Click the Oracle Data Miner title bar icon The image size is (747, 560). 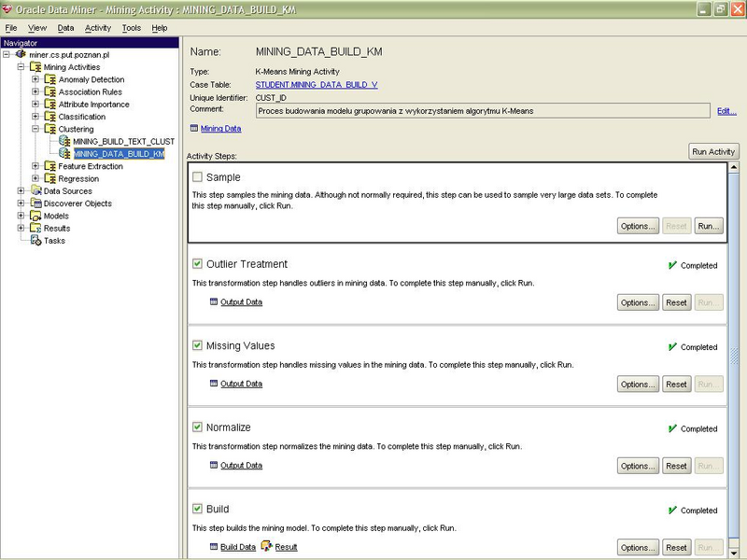(x=7, y=9)
